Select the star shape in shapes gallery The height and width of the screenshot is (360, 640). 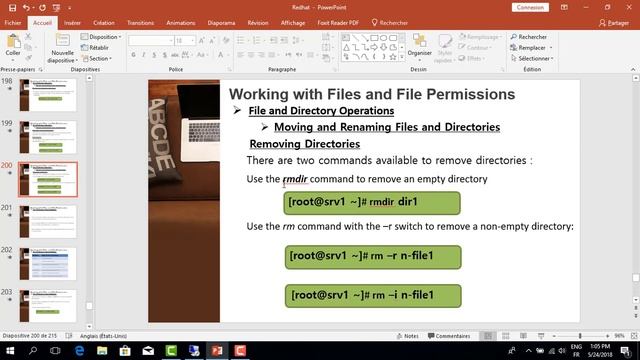393,57
